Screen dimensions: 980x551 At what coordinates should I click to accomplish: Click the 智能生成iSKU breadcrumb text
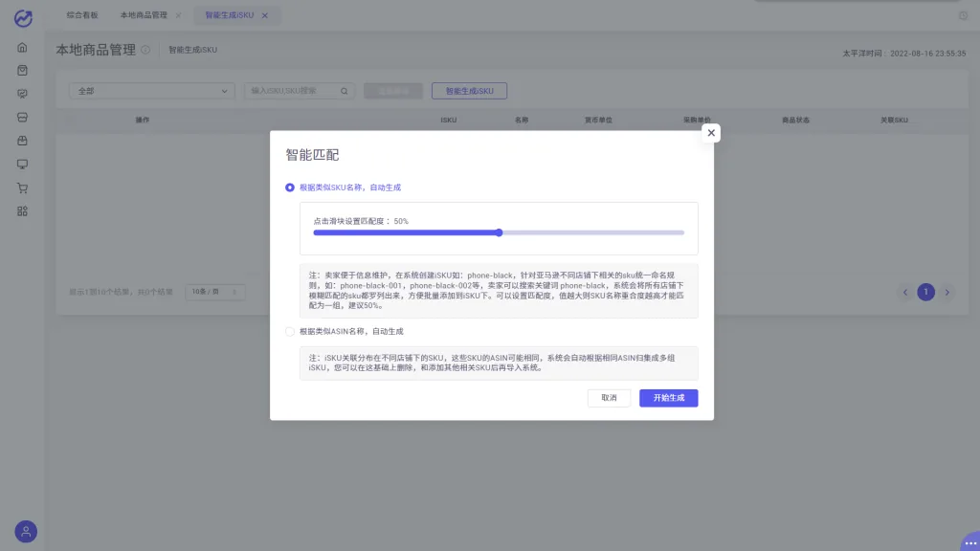point(192,50)
